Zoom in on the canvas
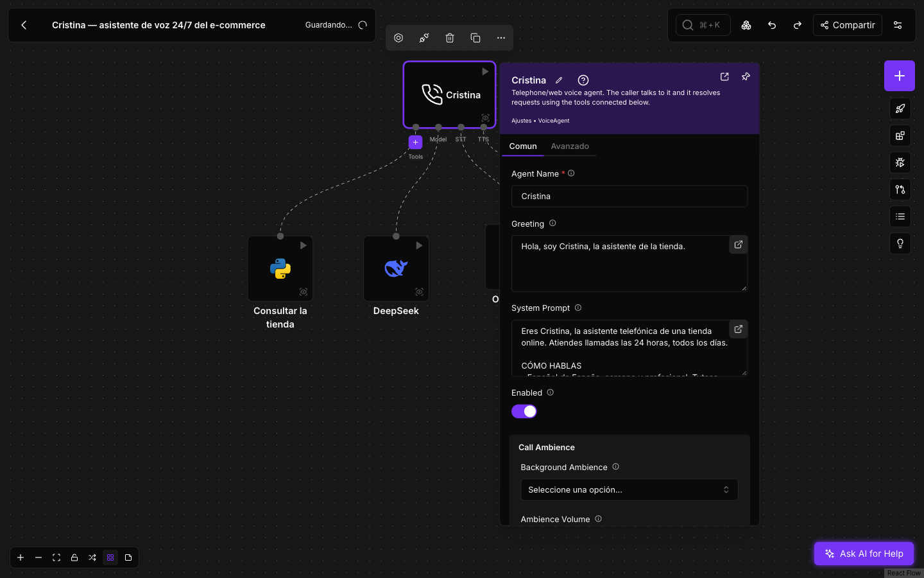Screen dimensions: 924x578 [21, 557]
